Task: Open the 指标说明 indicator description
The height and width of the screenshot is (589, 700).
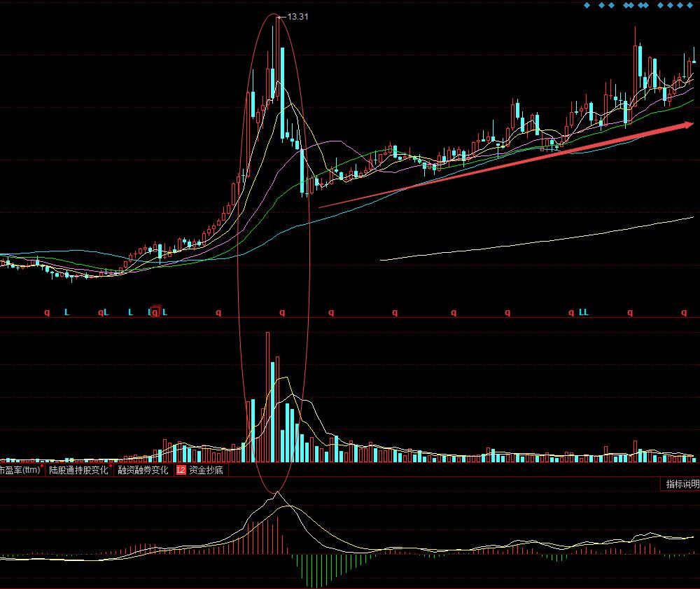Action: tap(681, 484)
